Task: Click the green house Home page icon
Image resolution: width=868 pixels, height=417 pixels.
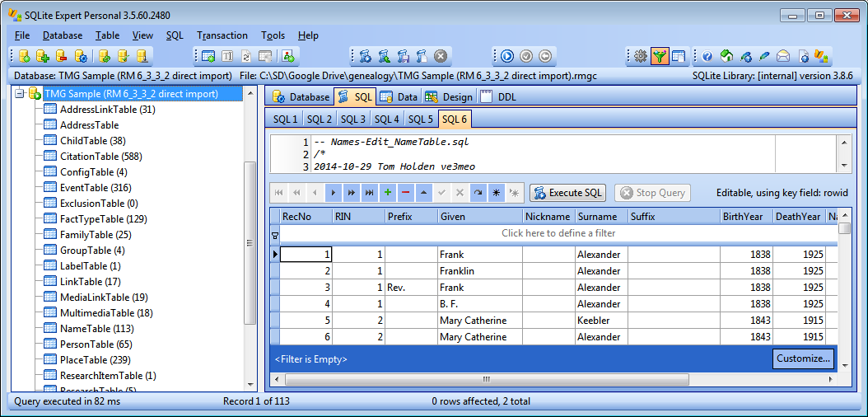Action: pos(726,56)
